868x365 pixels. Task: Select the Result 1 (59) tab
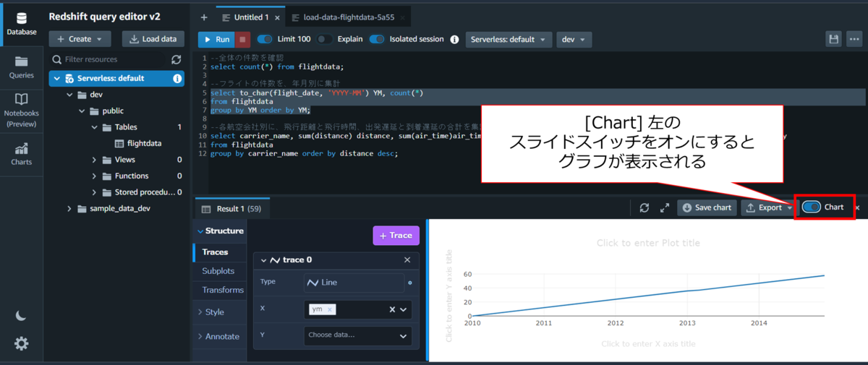tap(231, 209)
